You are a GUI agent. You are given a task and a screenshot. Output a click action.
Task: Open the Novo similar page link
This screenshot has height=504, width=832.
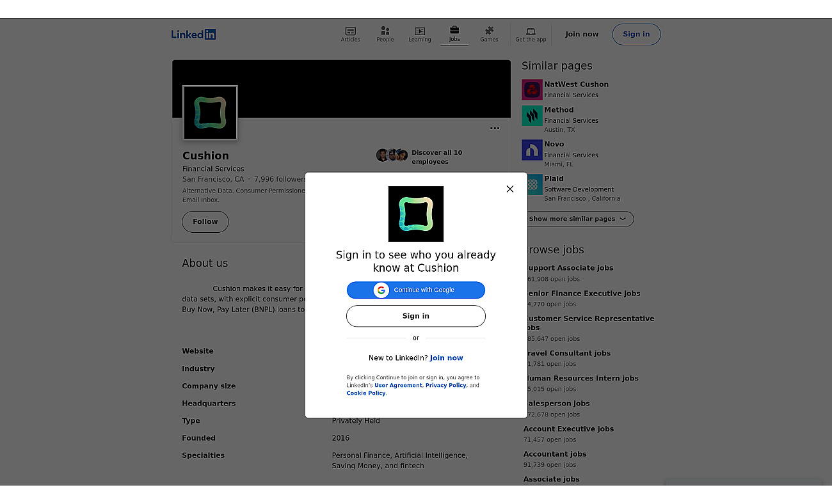click(554, 145)
